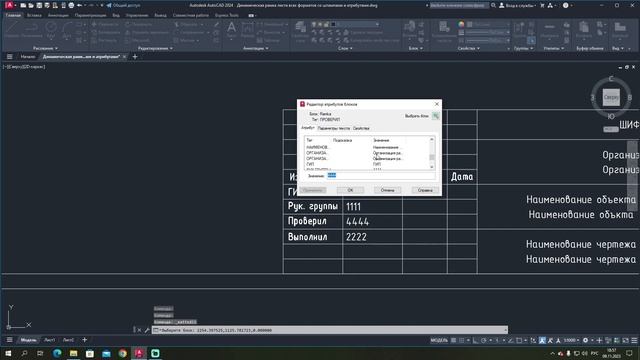The image size is (640, 360).
Task: Select the Text annotation tool
Action: pos(231,29)
